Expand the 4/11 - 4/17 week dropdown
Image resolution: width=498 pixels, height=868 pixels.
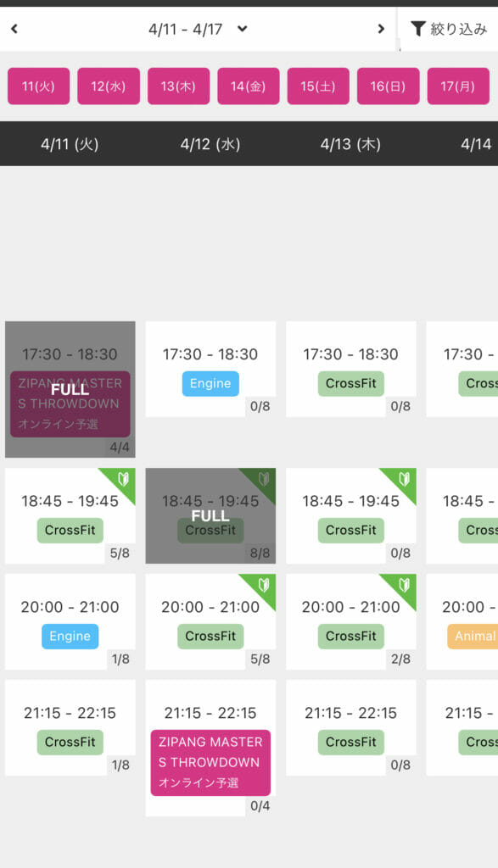coord(242,29)
